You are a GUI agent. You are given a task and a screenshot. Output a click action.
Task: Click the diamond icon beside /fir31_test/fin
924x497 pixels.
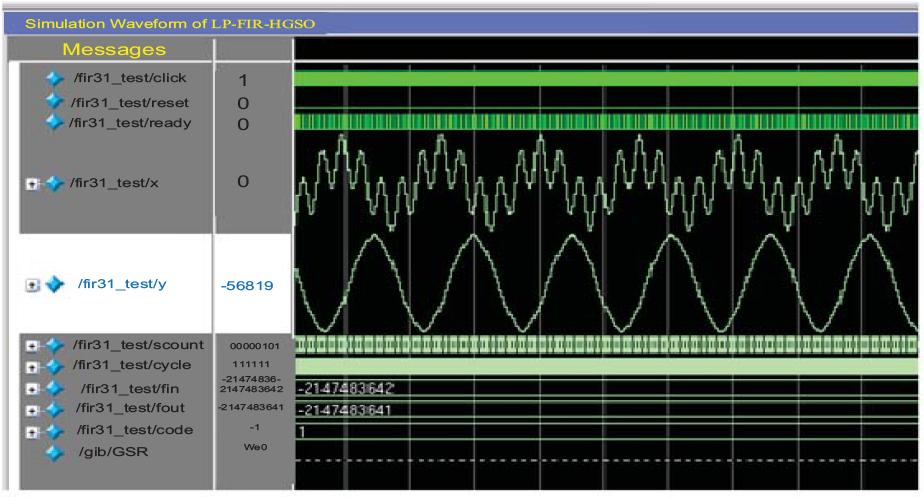point(52,388)
